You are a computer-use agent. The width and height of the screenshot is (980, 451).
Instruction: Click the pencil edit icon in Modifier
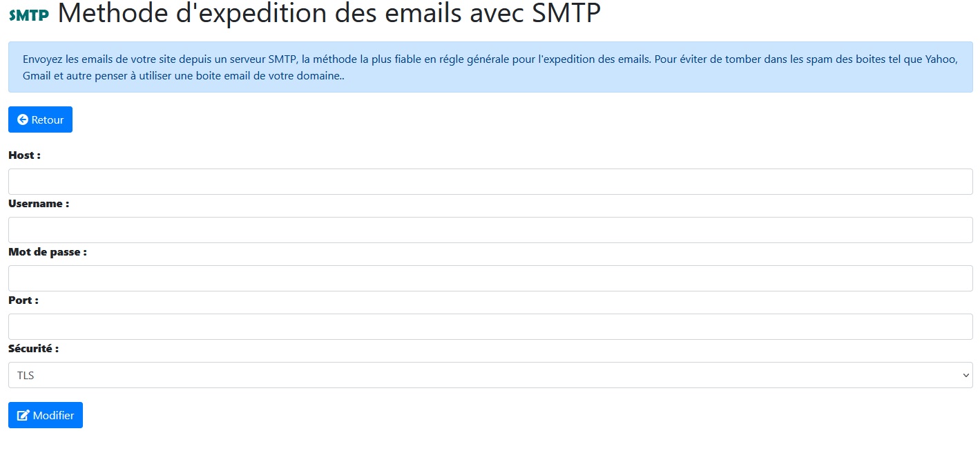23,416
